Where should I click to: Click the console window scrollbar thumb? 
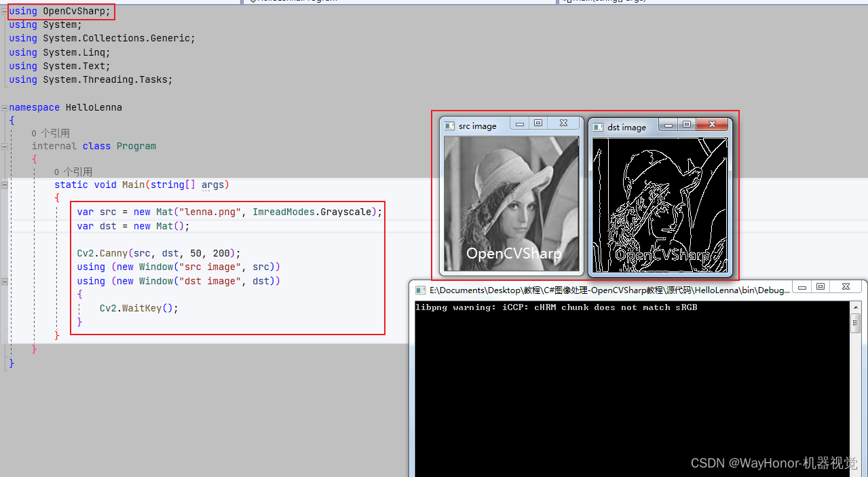tap(854, 322)
